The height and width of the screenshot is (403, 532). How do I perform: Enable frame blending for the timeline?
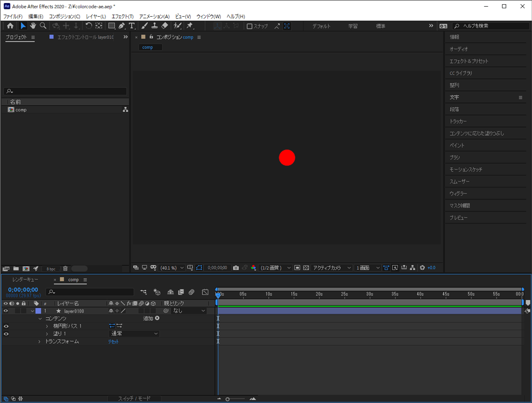point(181,292)
